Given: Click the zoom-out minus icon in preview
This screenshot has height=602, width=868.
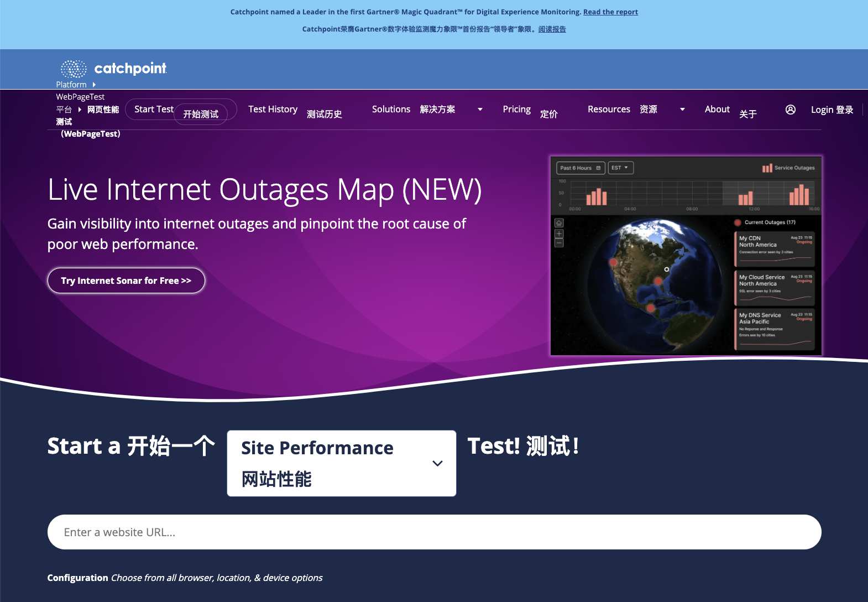Looking at the screenshot, I should click(x=559, y=243).
